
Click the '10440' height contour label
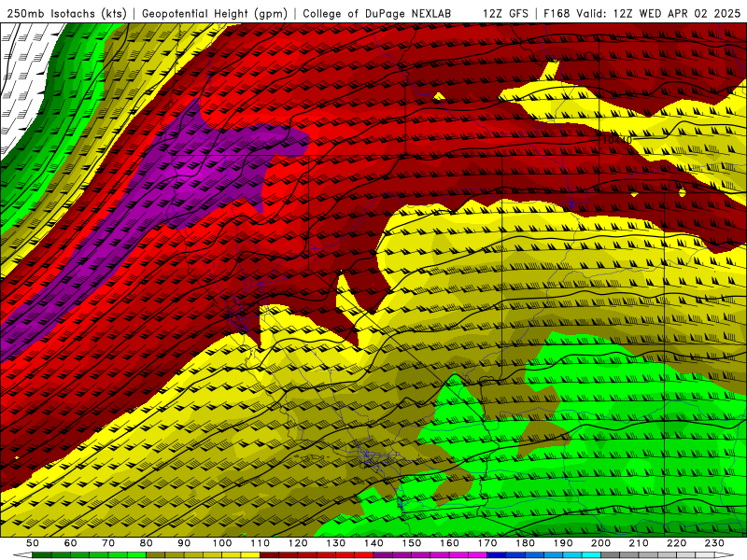click(x=617, y=140)
